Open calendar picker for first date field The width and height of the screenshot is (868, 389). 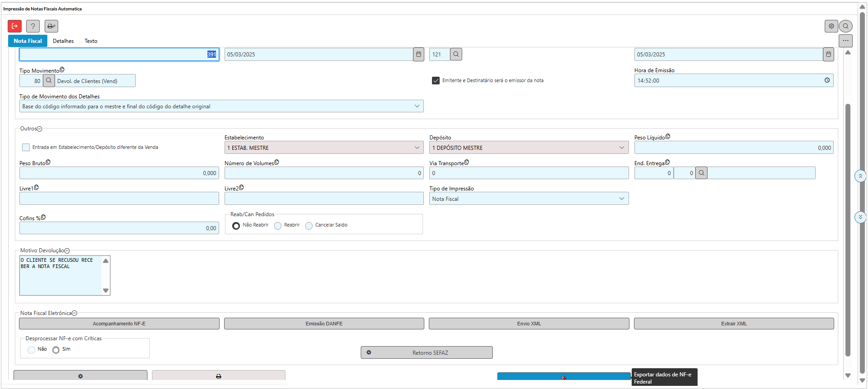pos(418,54)
